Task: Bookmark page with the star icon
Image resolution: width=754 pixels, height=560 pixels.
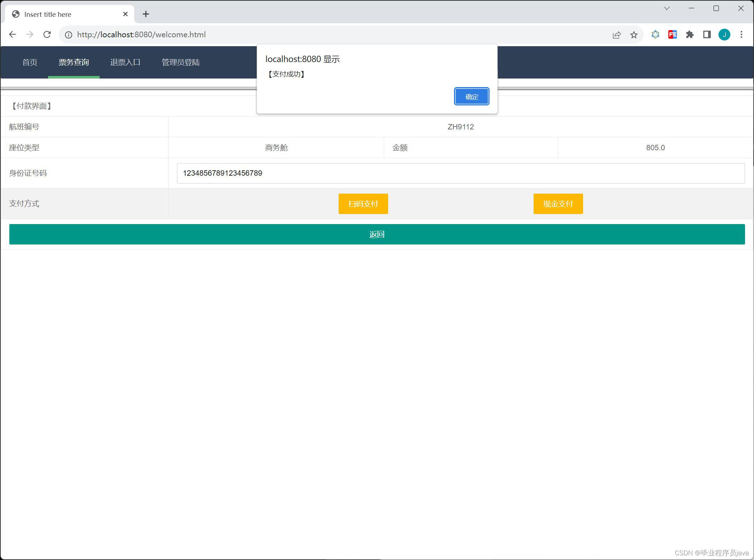Action: click(634, 35)
